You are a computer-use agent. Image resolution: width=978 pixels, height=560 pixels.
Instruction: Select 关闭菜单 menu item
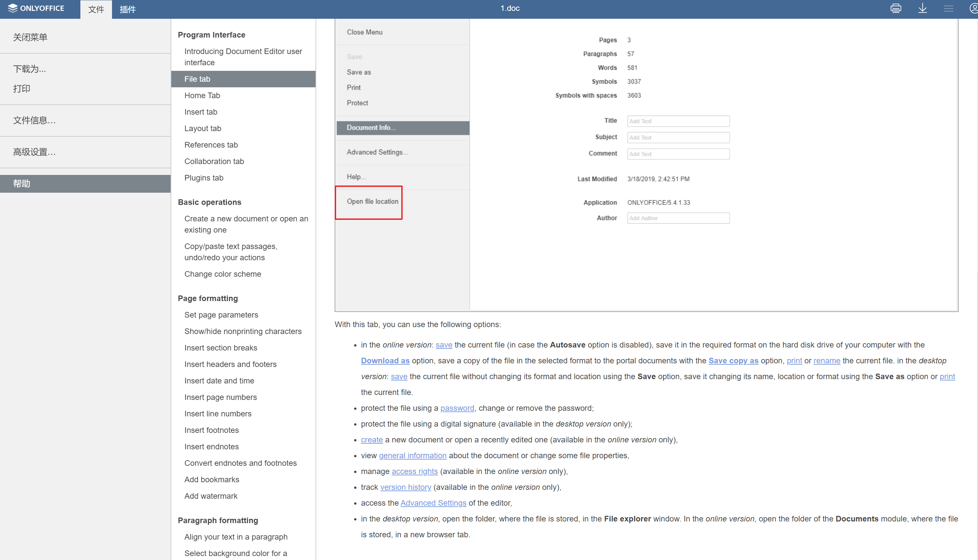pyautogui.click(x=30, y=37)
